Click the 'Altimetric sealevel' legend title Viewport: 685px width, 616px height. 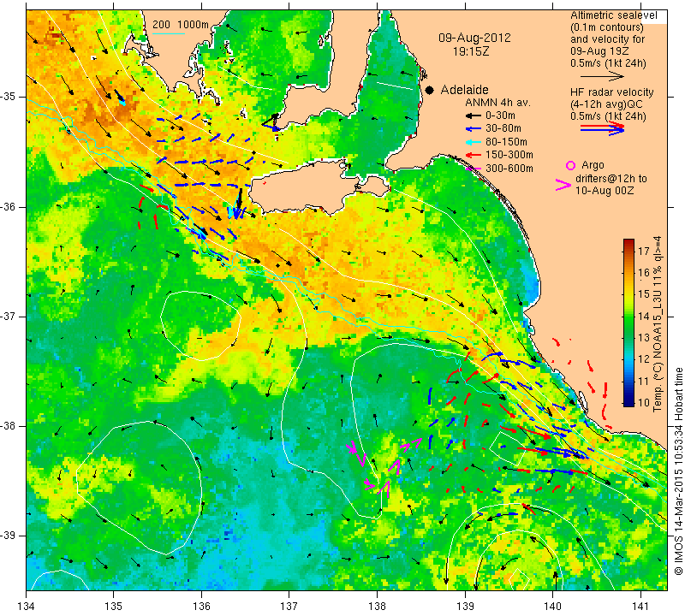point(614,15)
